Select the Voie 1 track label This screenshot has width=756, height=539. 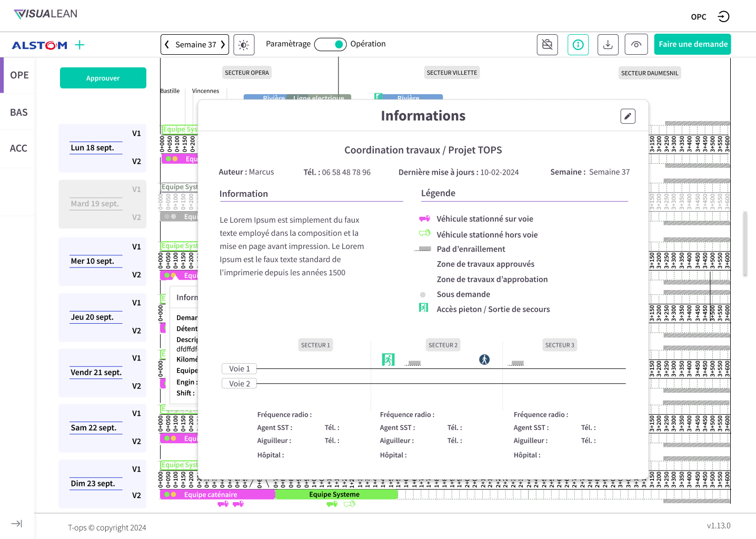click(240, 368)
